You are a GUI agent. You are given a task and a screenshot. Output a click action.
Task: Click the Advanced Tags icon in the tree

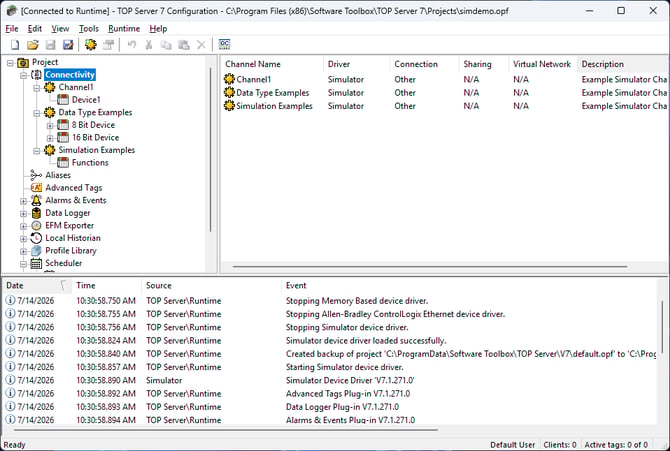(x=36, y=188)
